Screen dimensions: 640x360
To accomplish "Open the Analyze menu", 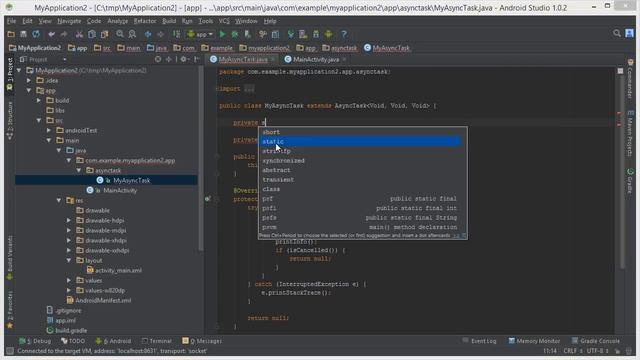I will [118, 21].
